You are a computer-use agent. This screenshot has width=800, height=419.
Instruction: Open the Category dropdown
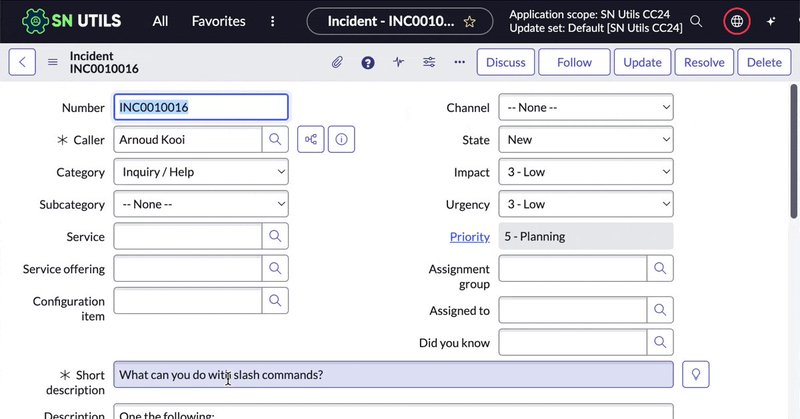coord(201,172)
